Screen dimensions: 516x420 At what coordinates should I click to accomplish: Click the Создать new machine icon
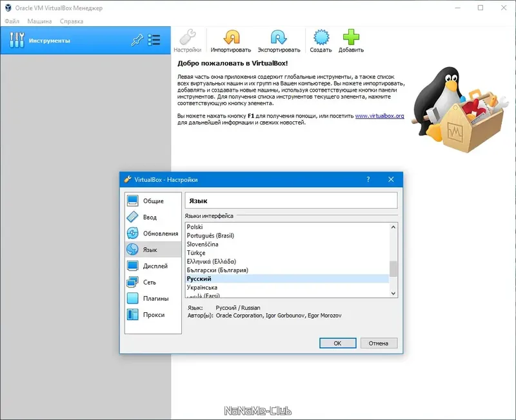click(x=321, y=41)
